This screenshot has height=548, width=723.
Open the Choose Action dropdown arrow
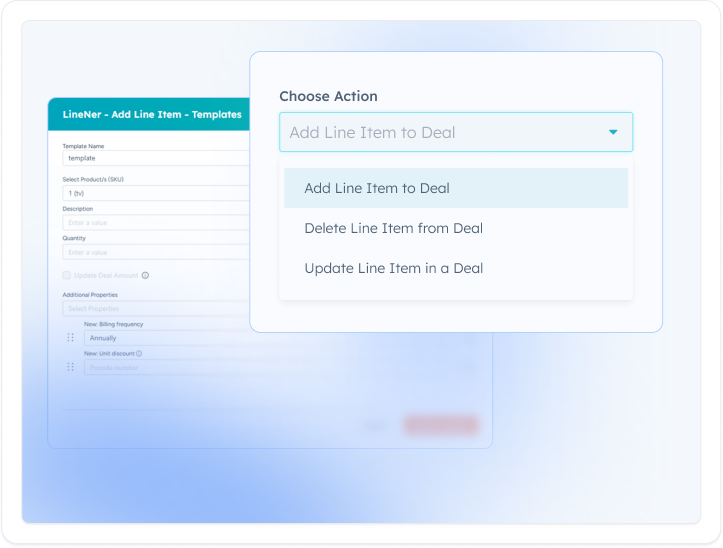click(612, 132)
